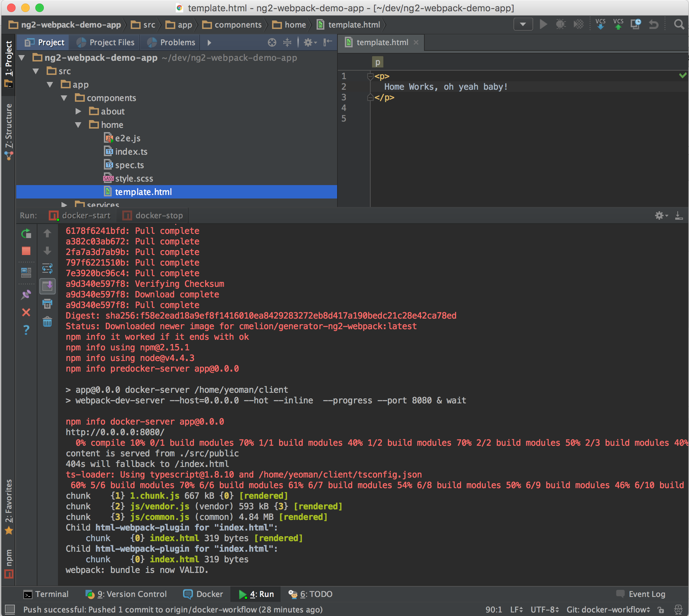Click the pin tab icon
Image resolution: width=689 pixels, height=616 pixels.
click(x=26, y=295)
